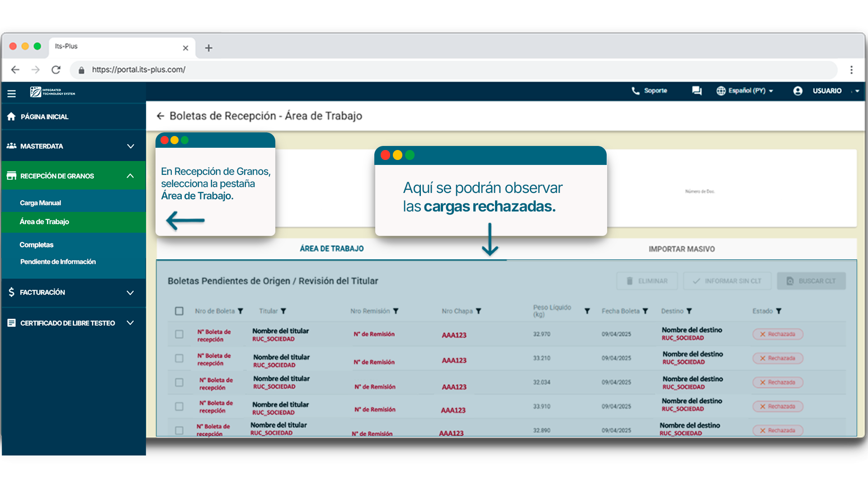868x488 pixels.
Task: Click the Eliminar button
Action: [x=647, y=281]
